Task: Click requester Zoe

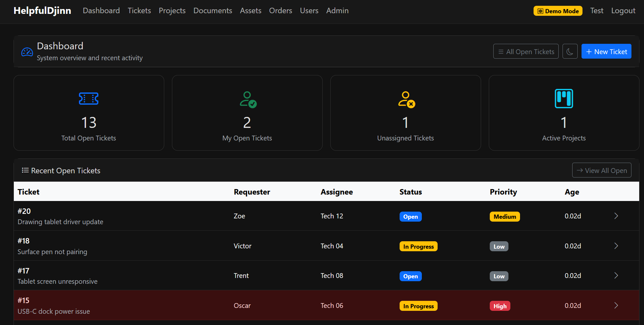Action: (x=239, y=216)
